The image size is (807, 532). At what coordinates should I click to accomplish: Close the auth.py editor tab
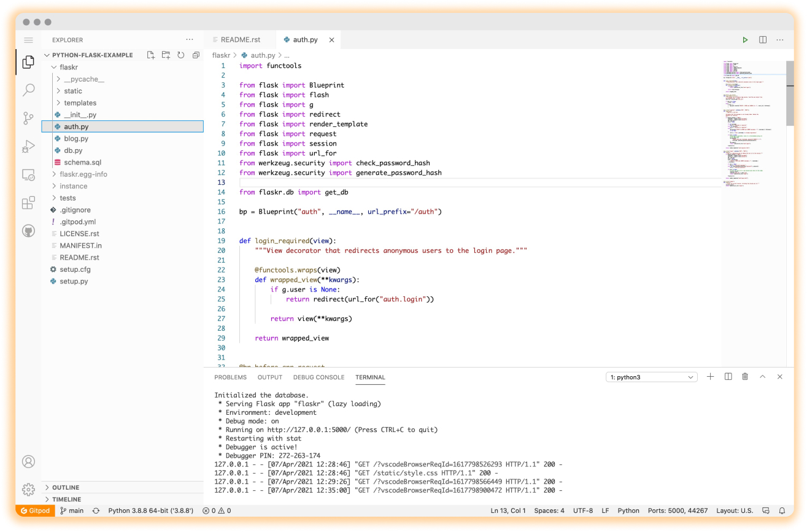(332, 40)
